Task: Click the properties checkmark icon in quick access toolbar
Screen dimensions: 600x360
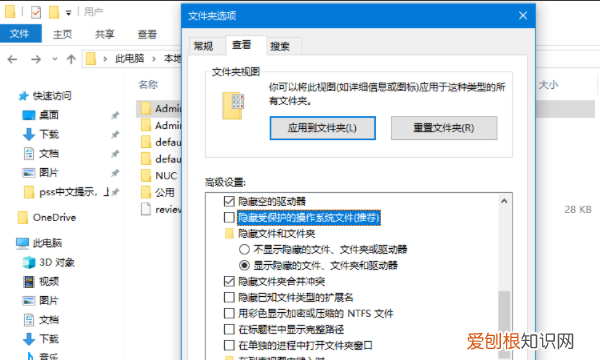Action: click(x=36, y=12)
